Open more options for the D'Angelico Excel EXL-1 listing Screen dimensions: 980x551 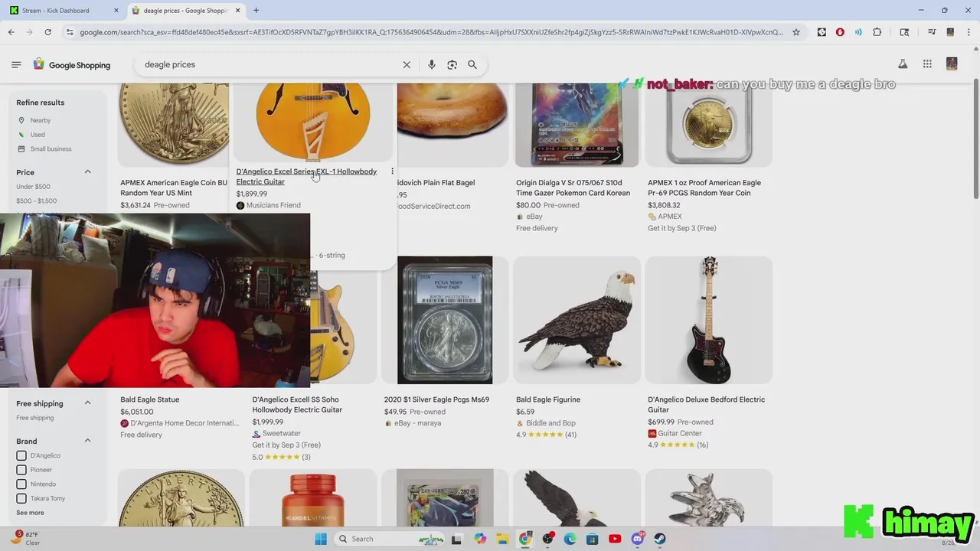pos(392,171)
